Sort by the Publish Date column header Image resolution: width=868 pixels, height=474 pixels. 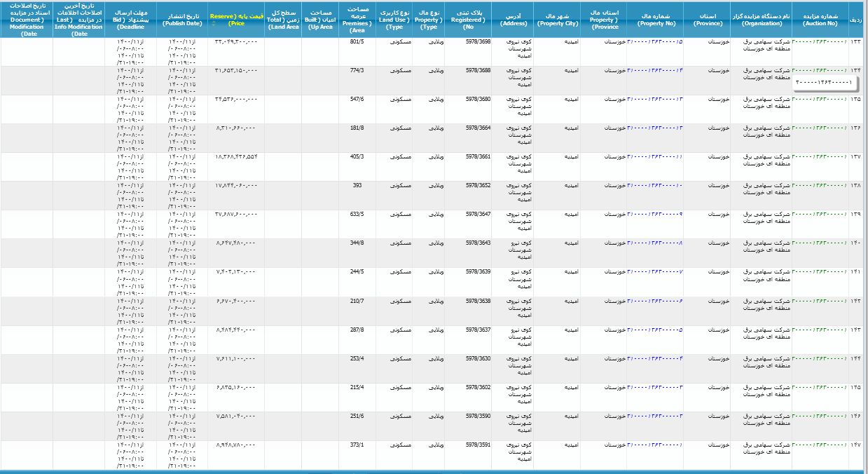pyautogui.click(x=182, y=19)
